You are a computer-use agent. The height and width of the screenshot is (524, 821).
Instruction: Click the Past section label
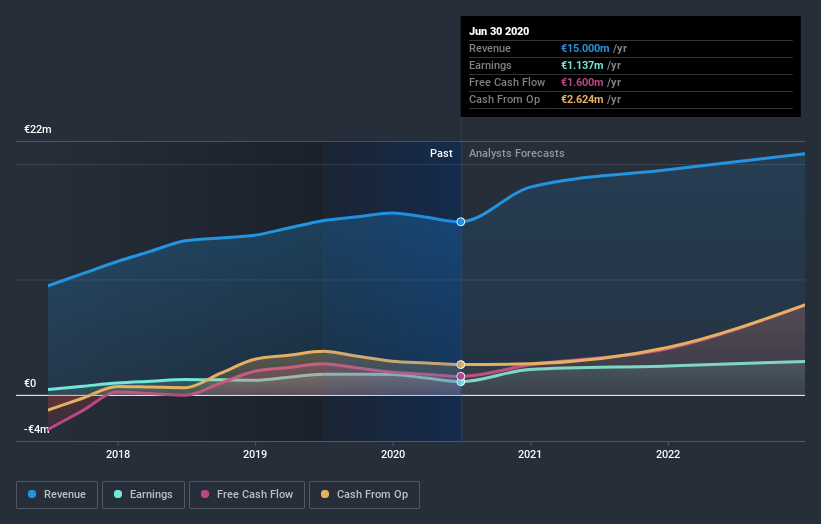click(441, 153)
